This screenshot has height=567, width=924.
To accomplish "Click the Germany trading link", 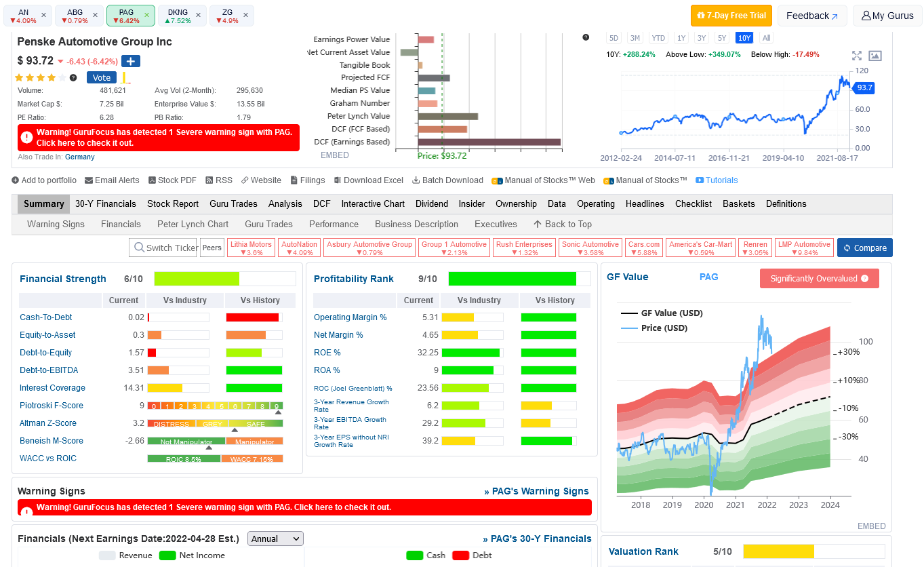I will tap(80, 157).
